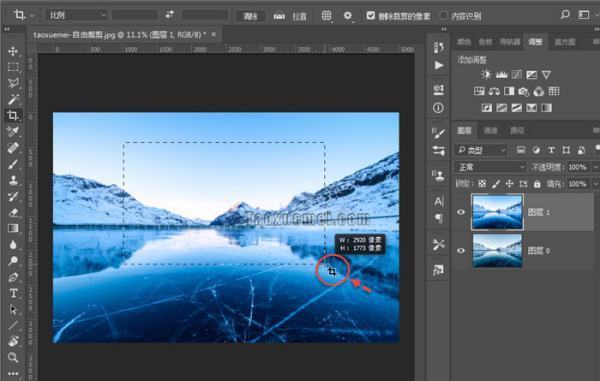Select the History Brush tool
The width and height of the screenshot is (600, 381).
13,196
